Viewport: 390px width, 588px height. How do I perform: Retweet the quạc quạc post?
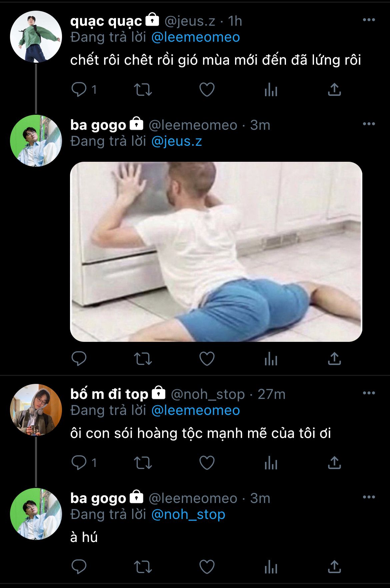coord(143,89)
